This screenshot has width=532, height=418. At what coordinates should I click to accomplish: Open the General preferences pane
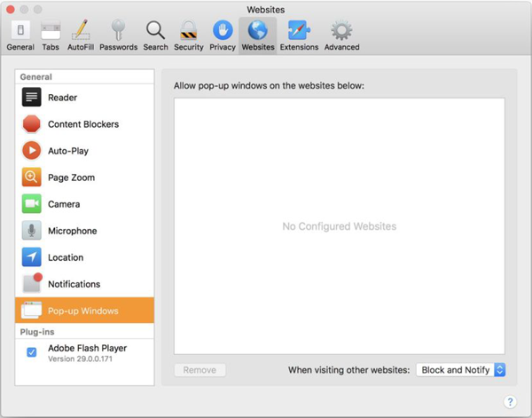coord(20,35)
